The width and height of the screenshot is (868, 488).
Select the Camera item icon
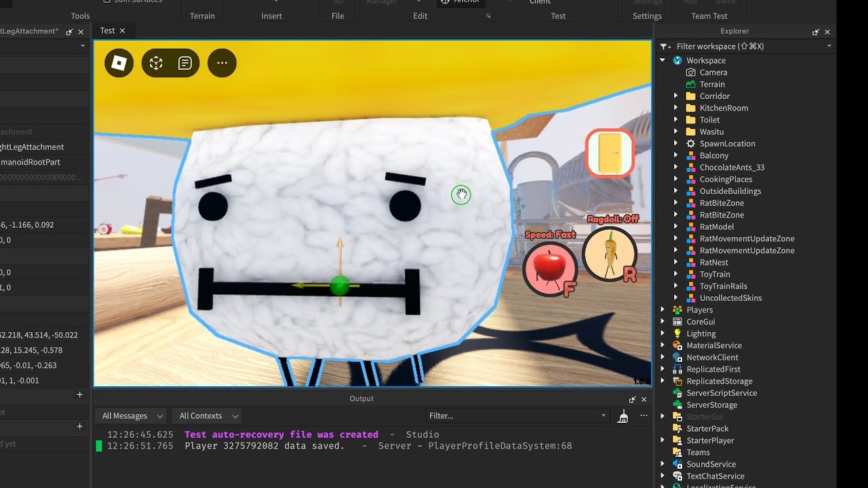(690, 73)
